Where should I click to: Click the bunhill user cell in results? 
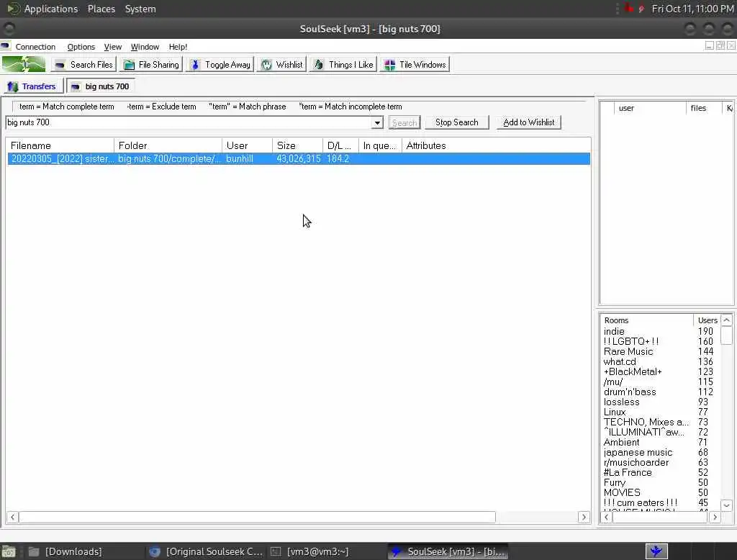pyautogui.click(x=240, y=159)
